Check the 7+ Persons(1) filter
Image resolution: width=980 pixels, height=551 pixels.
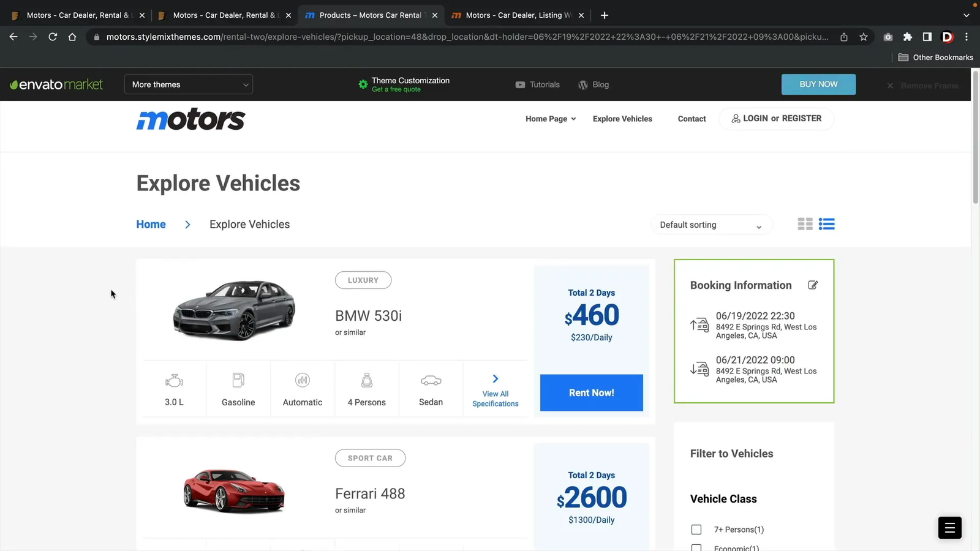(x=696, y=530)
